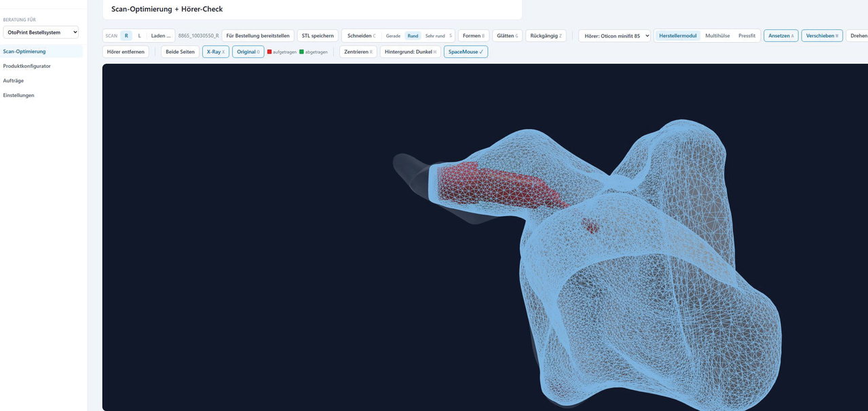Click the STL speichern button

[318, 35]
